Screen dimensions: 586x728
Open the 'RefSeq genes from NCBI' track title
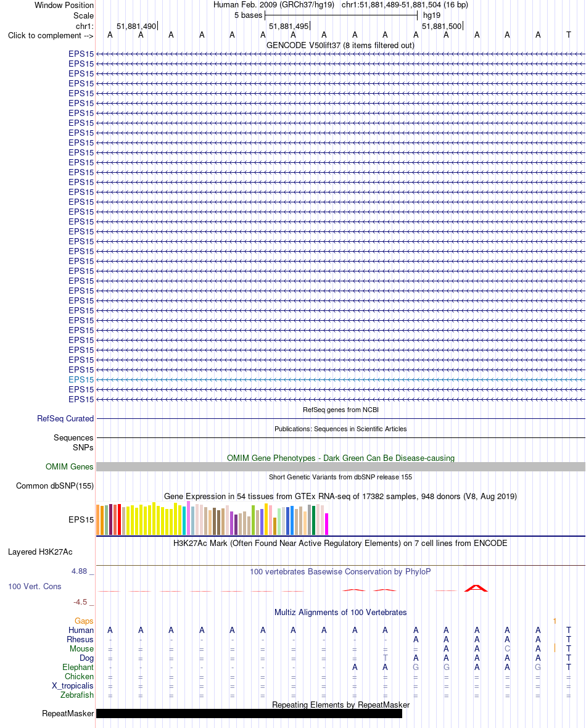(340, 410)
